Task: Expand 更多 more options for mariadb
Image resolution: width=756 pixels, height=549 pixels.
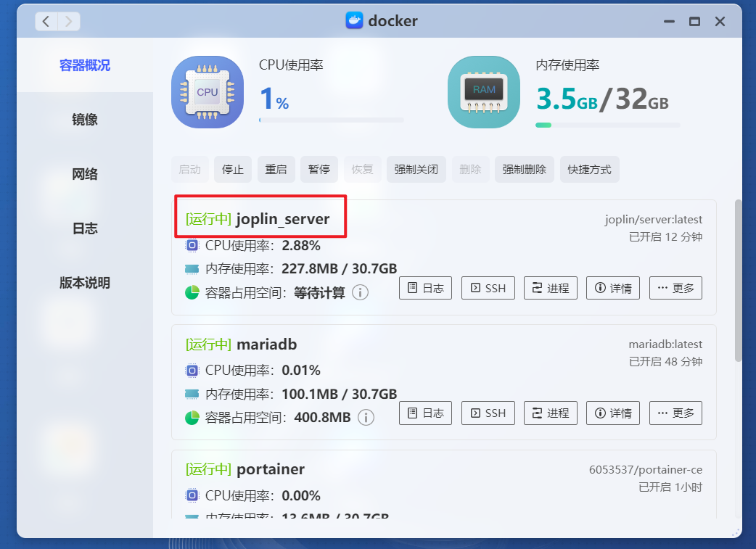Action: tap(675, 413)
